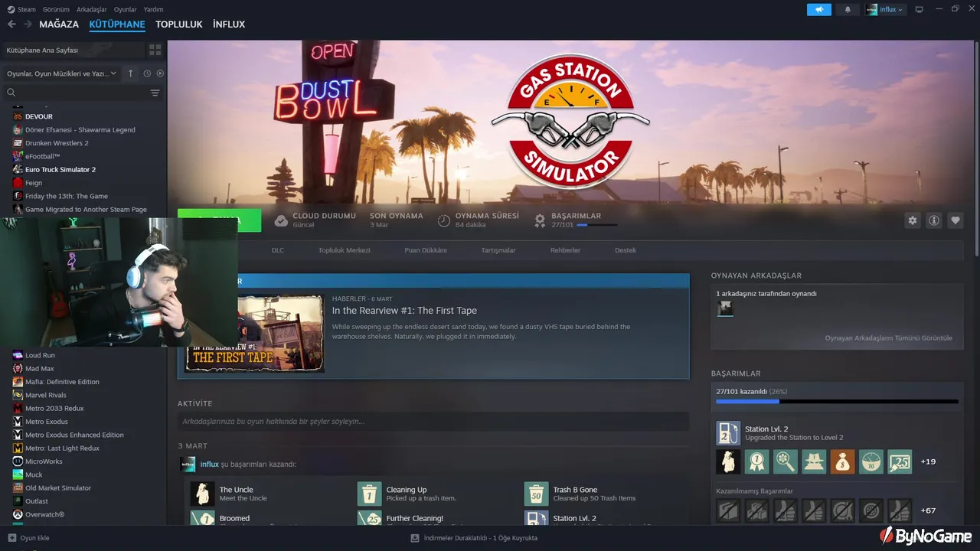
Task: Click the page vertical scrollbar
Action: pos(976,149)
